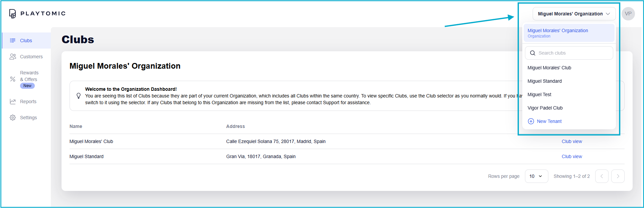644x208 pixels.
Task: Click the Welcome to the Organization Dashboard title
Action: [x=131, y=89]
